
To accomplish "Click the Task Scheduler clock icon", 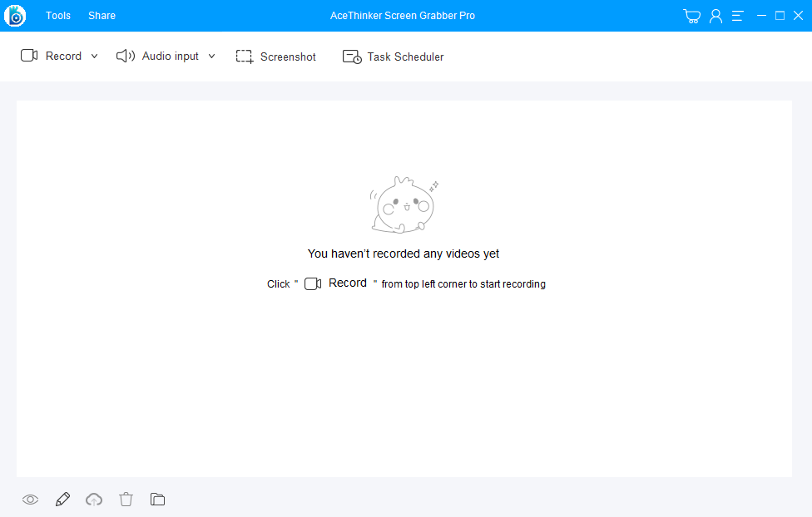I will tap(352, 57).
